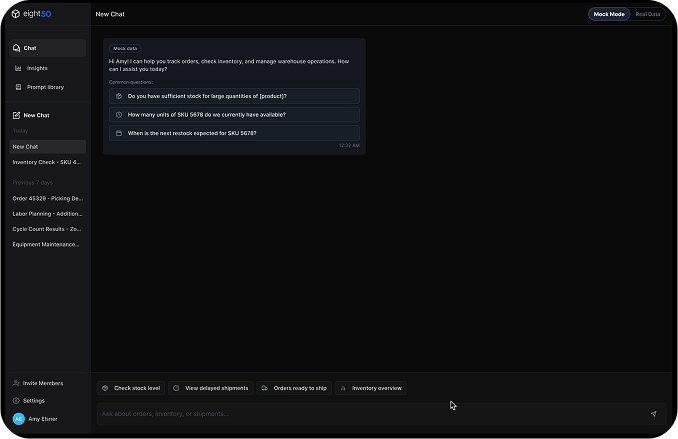This screenshot has height=439, width=678.
Task: Click the New Chat compose icon
Action: (x=17, y=115)
